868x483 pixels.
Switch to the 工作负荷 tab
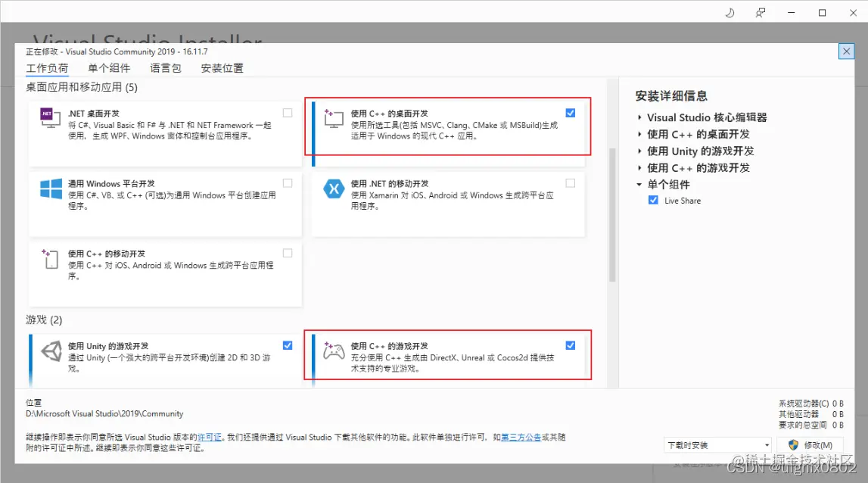coord(47,68)
